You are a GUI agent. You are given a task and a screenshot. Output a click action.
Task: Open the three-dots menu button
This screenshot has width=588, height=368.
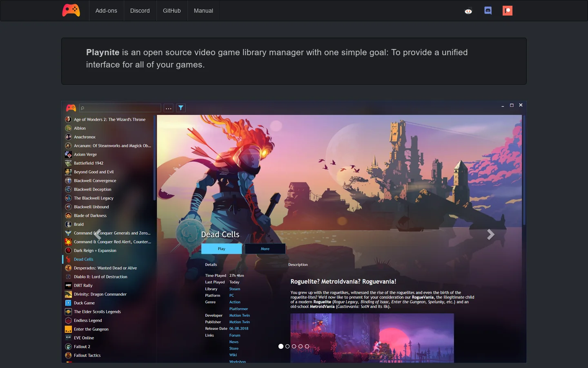(x=169, y=108)
